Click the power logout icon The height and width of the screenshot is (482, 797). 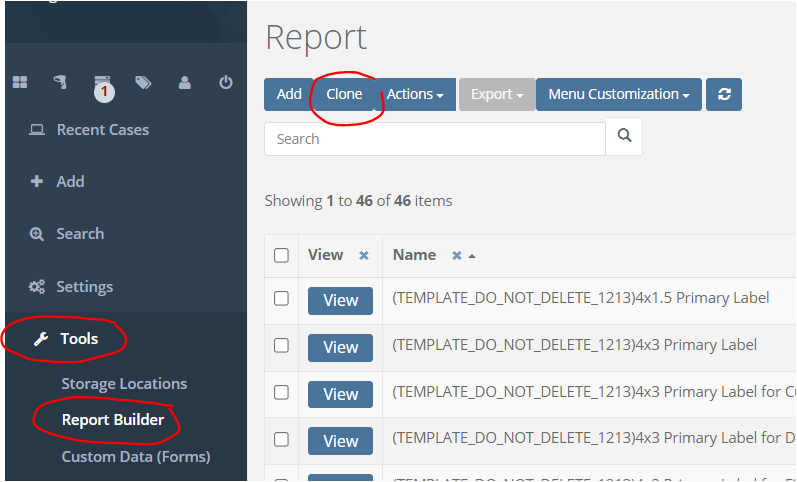pyautogui.click(x=226, y=83)
